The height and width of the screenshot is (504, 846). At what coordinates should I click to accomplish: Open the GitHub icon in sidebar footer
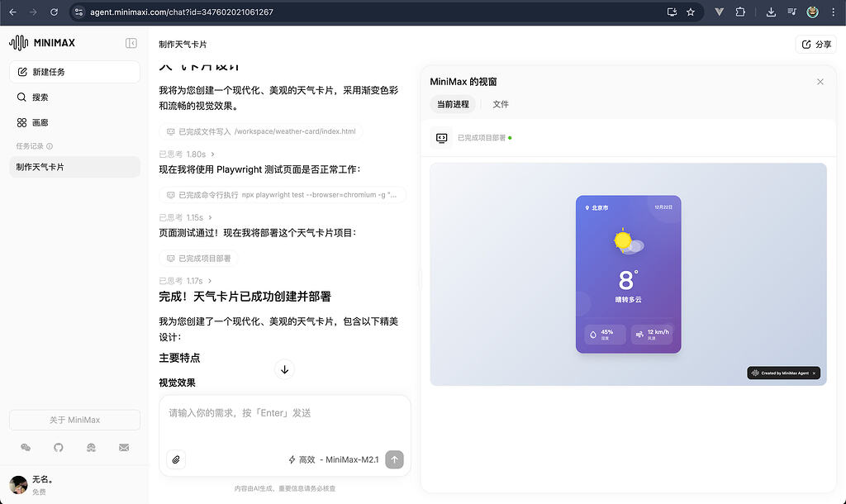(x=59, y=447)
